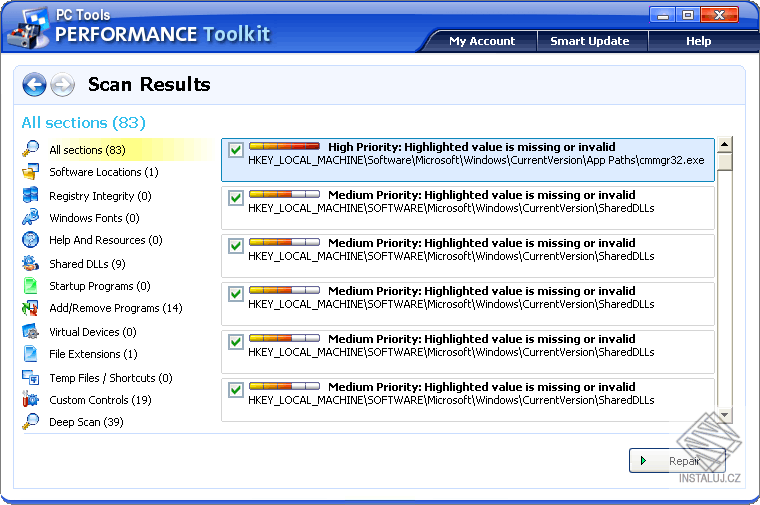Click the Temp Files / Shortcuts icon
This screenshot has height=505, width=760.
point(30,377)
